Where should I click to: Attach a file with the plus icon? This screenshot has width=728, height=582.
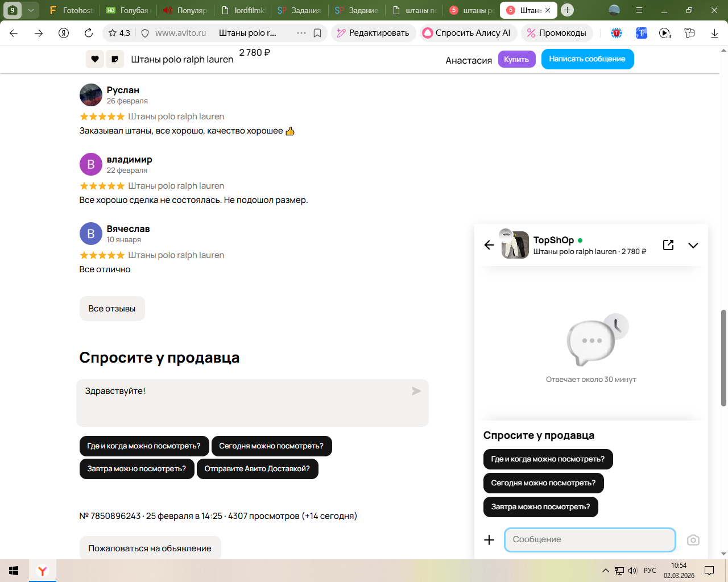[x=489, y=540]
